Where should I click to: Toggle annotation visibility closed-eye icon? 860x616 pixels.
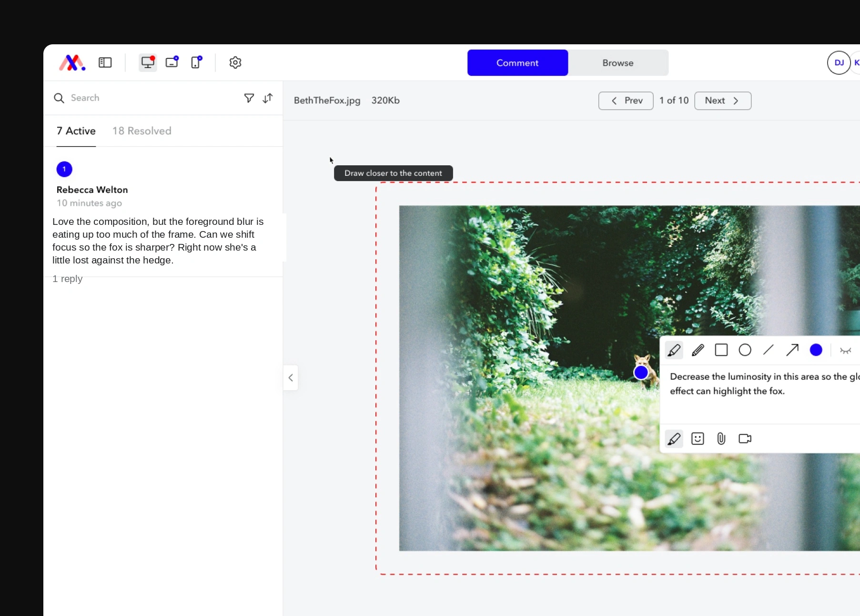(846, 351)
